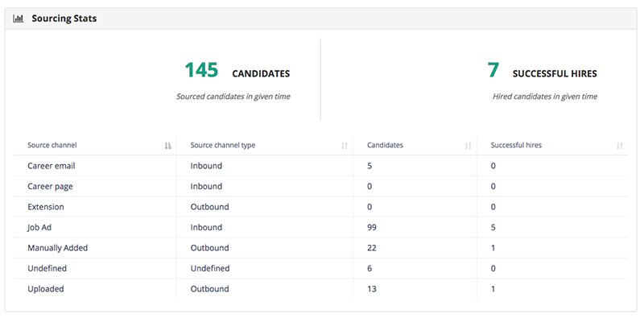Click the bar chart icon beside Sourcing Stats

[18, 19]
